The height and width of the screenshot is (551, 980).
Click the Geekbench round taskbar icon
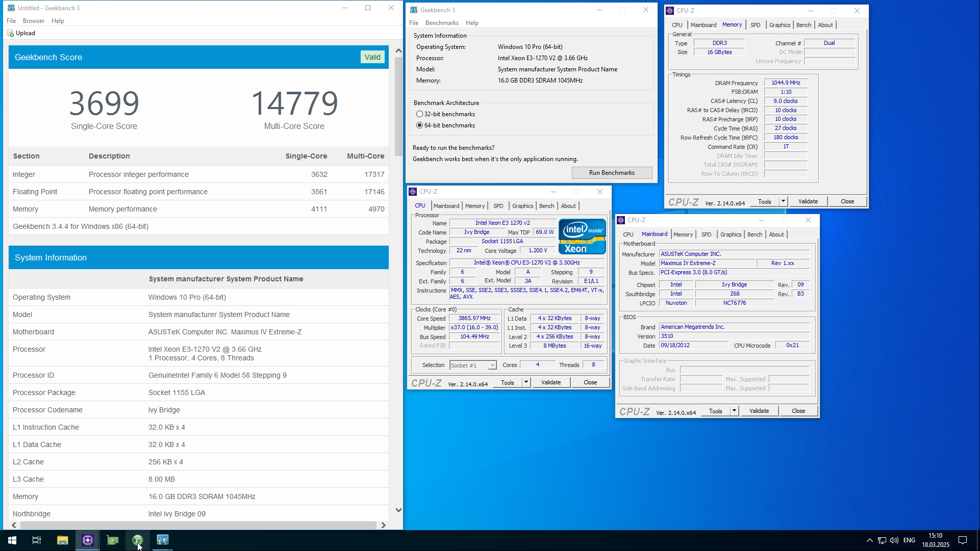(138, 540)
